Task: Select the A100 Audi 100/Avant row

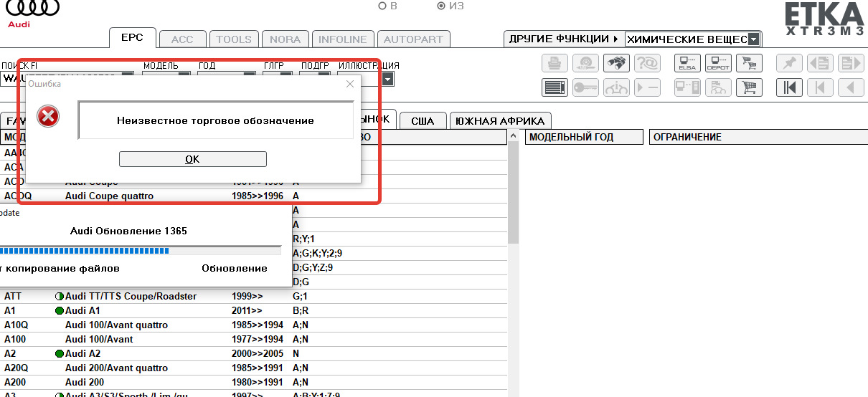Action: pos(254,339)
